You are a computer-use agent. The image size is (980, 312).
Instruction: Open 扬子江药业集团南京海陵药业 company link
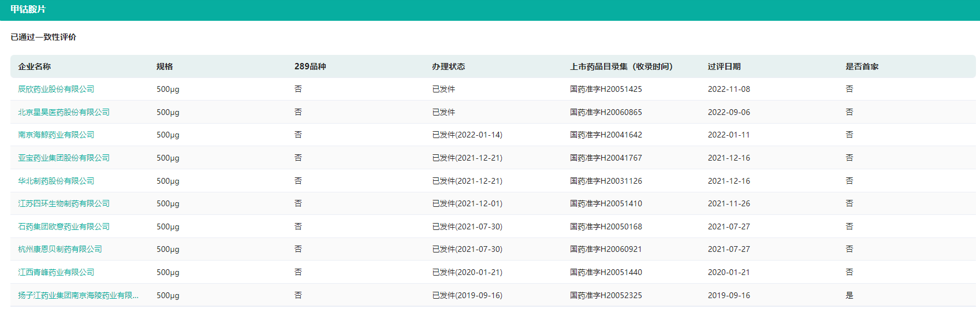pyautogui.click(x=78, y=295)
